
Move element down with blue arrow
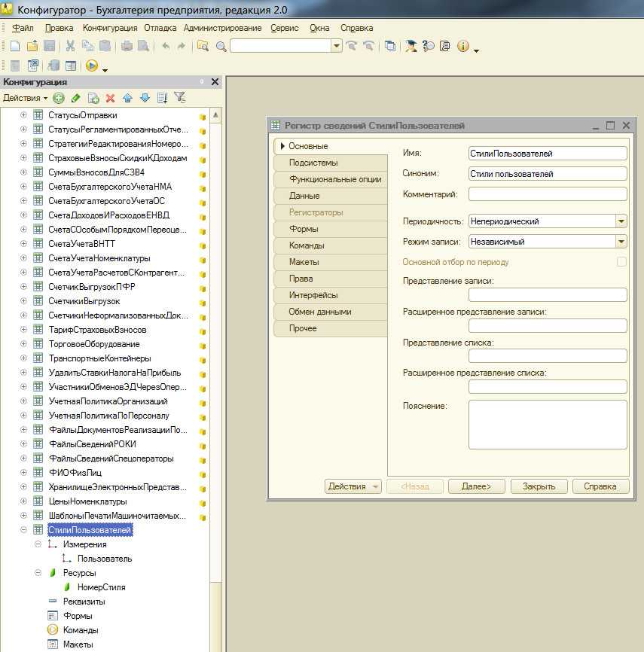pyautogui.click(x=144, y=98)
